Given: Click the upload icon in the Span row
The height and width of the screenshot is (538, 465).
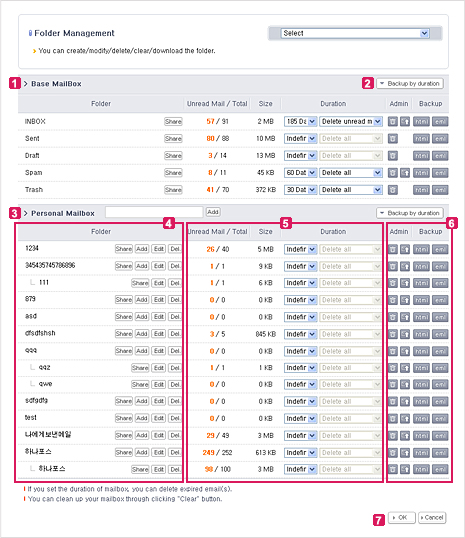Looking at the screenshot, I should click(405, 173).
